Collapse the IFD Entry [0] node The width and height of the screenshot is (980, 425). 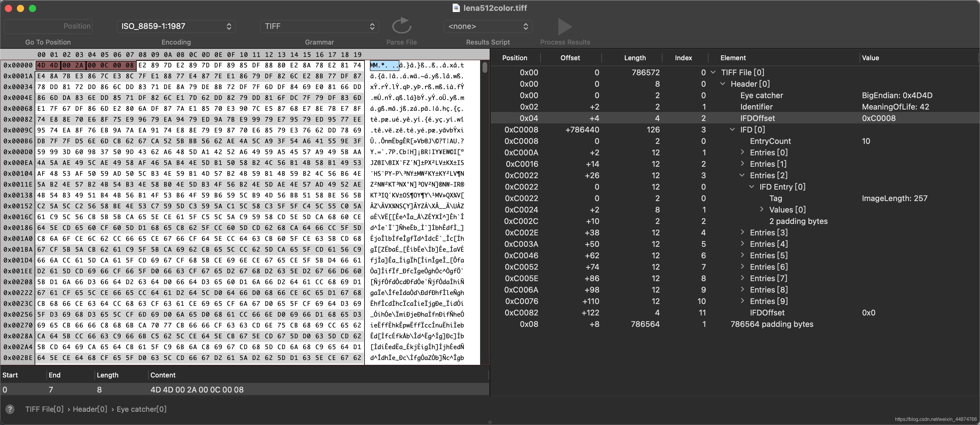751,187
